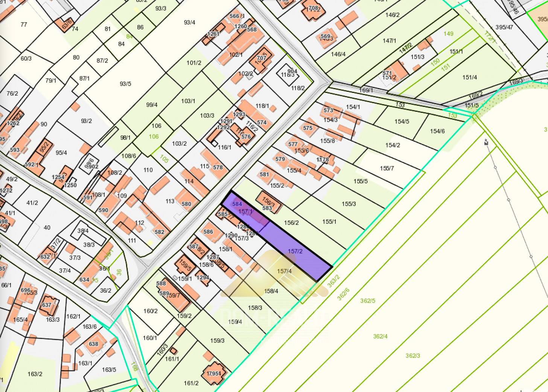The image size is (548, 392).
Task: Select parcel 157/1 inside the highlighted area
Action: (245, 211)
